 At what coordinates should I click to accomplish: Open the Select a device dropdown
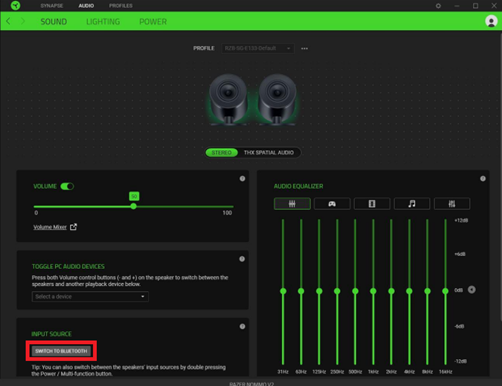[x=90, y=296]
